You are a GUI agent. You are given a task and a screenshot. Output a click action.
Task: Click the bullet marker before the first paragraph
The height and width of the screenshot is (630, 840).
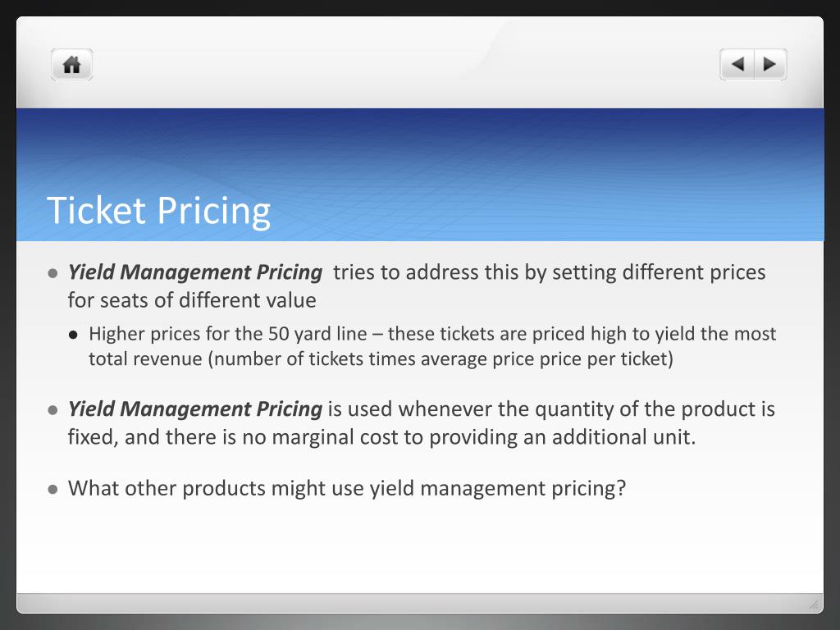52,274
